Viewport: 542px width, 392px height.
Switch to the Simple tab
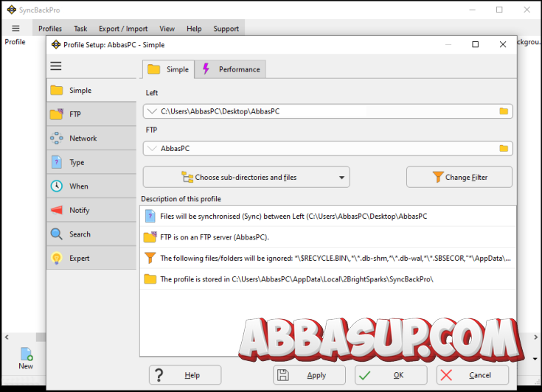[168, 69]
